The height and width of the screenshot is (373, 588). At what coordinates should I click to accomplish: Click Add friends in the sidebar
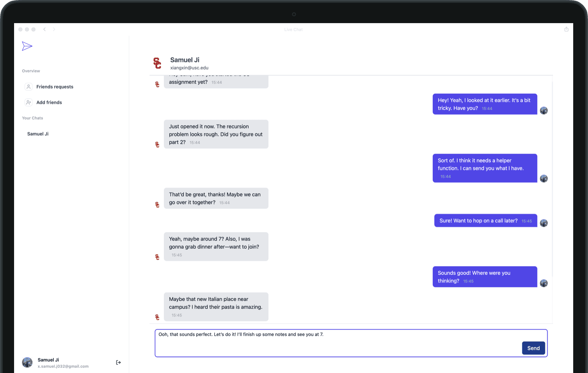tap(49, 102)
